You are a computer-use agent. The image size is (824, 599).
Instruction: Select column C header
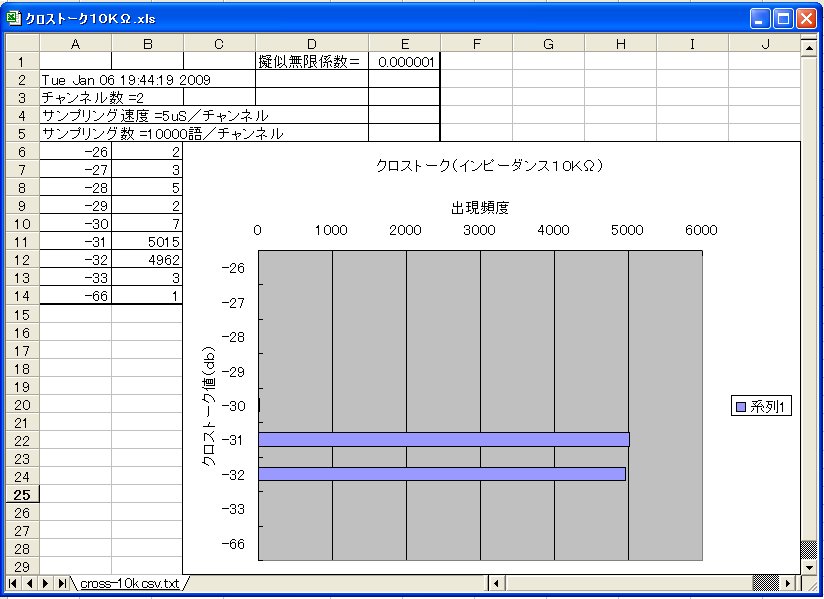[x=220, y=44]
